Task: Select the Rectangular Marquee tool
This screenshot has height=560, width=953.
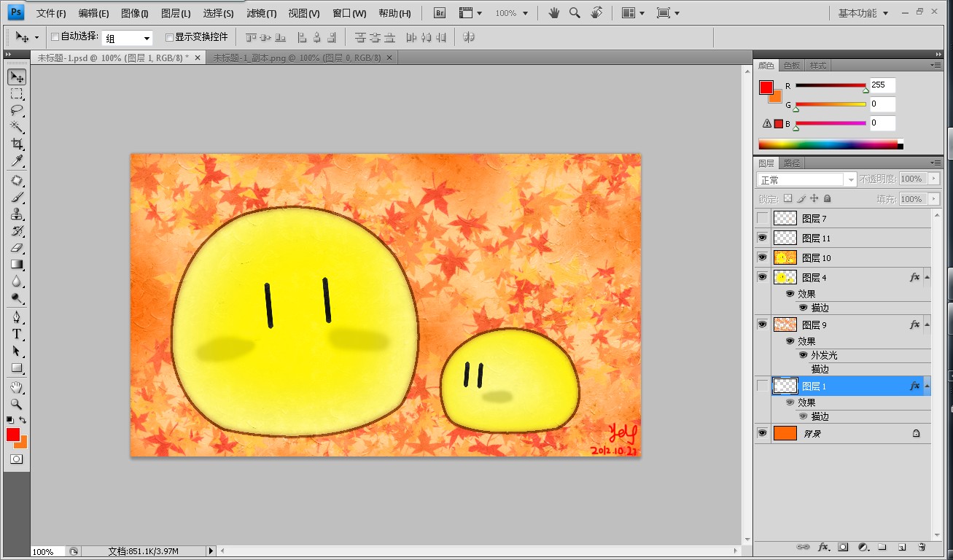Action: click(17, 94)
